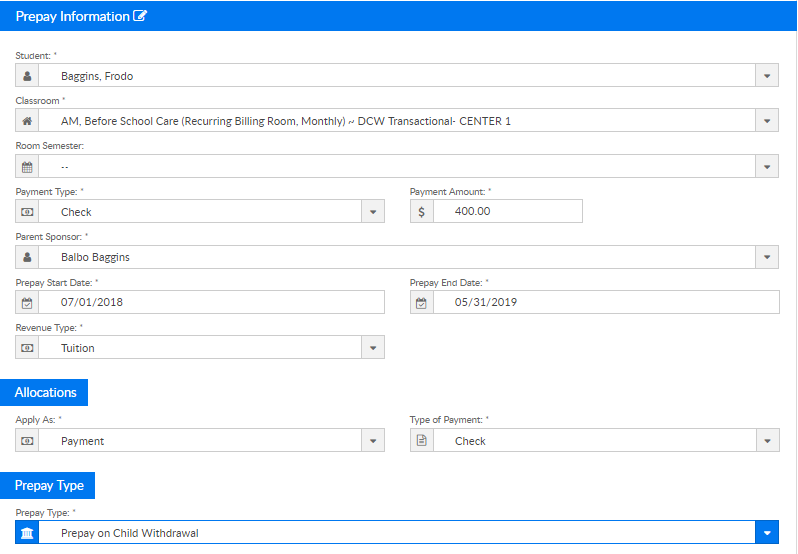Screen dimensions: 798x554
Task: Click the person icon in Parent Sponsor field
Action: pyautogui.click(x=27, y=257)
